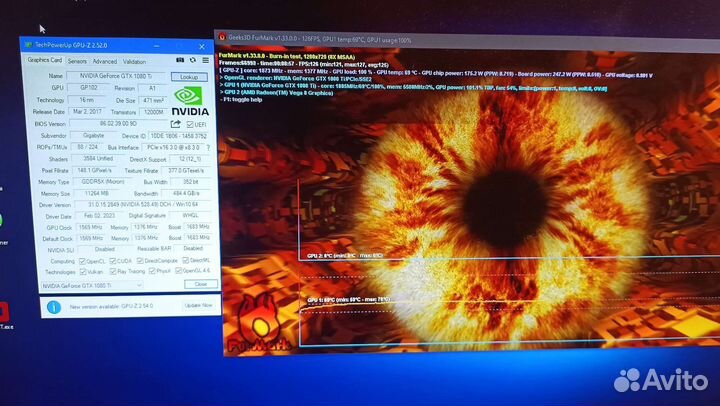This screenshot has width=720, height=406.
Task: Toggle the Vulkan checkbox
Action: [x=80, y=271]
